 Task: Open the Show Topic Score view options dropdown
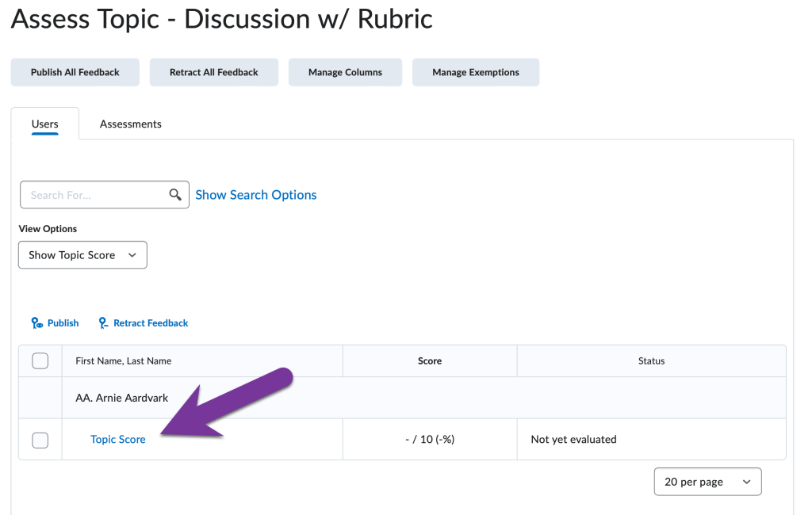point(82,254)
